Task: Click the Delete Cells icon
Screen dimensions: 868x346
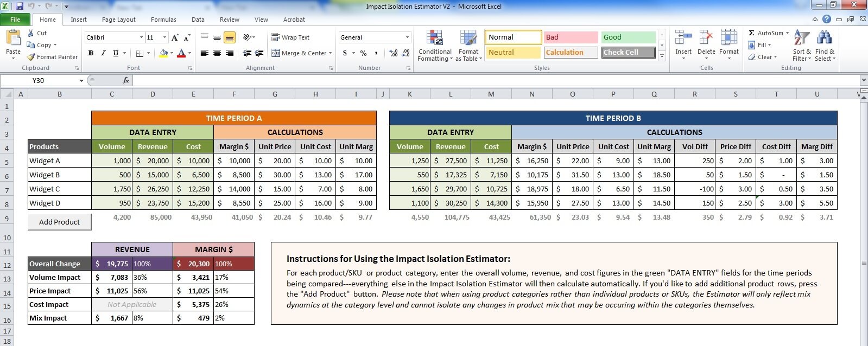Action: point(706,38)
